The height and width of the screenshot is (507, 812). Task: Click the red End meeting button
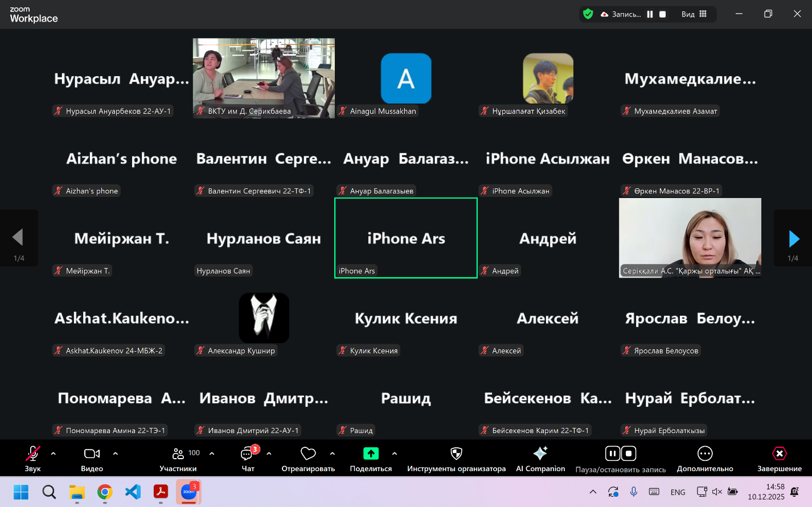pos(779,454)
